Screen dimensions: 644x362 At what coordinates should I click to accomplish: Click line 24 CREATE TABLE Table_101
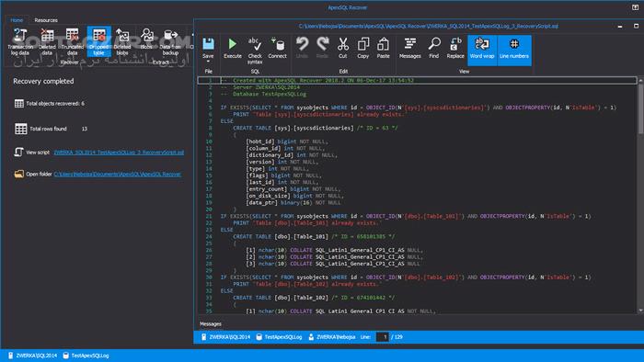click(314, 236)
